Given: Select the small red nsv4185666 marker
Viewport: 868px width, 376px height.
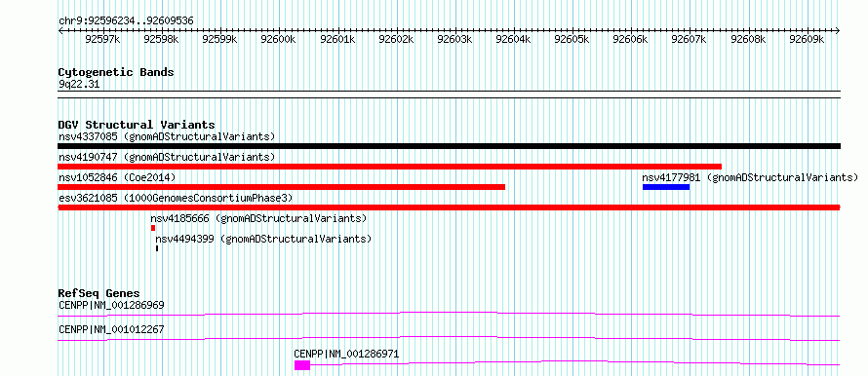Looking at the screenshot, I should click(x=153, y=228).
